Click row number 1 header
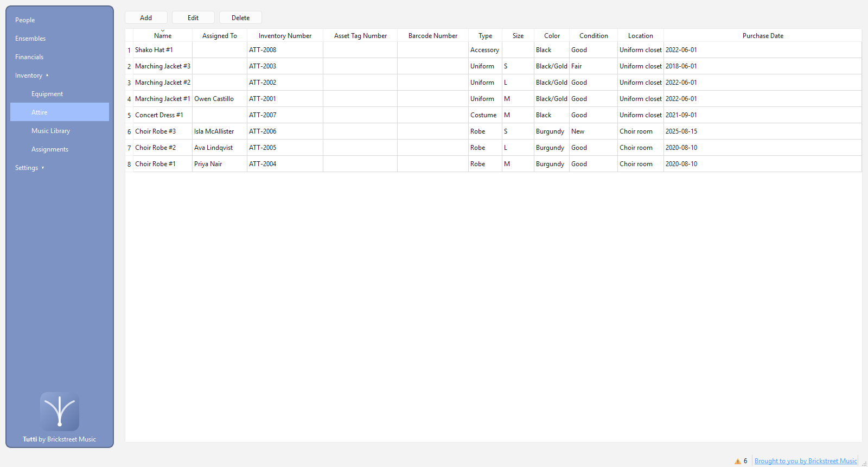The width and height of the screenshot is (868, 467). [129, 50]
